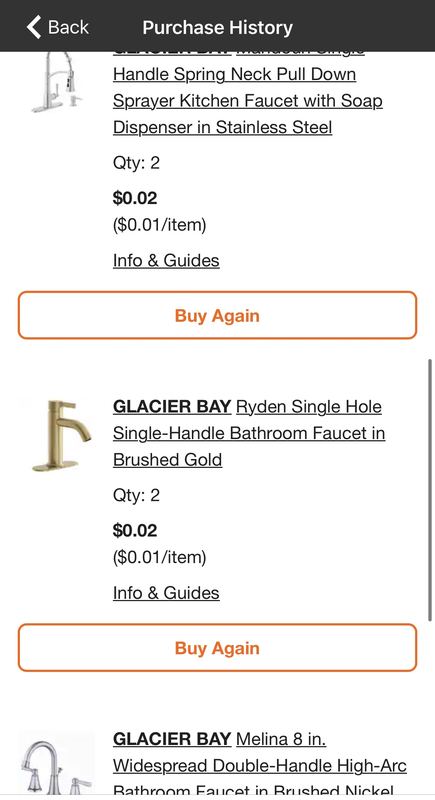
Task: Open the Melina brushed nickel faucet thumbnail
Action: (x=57, y=764)
